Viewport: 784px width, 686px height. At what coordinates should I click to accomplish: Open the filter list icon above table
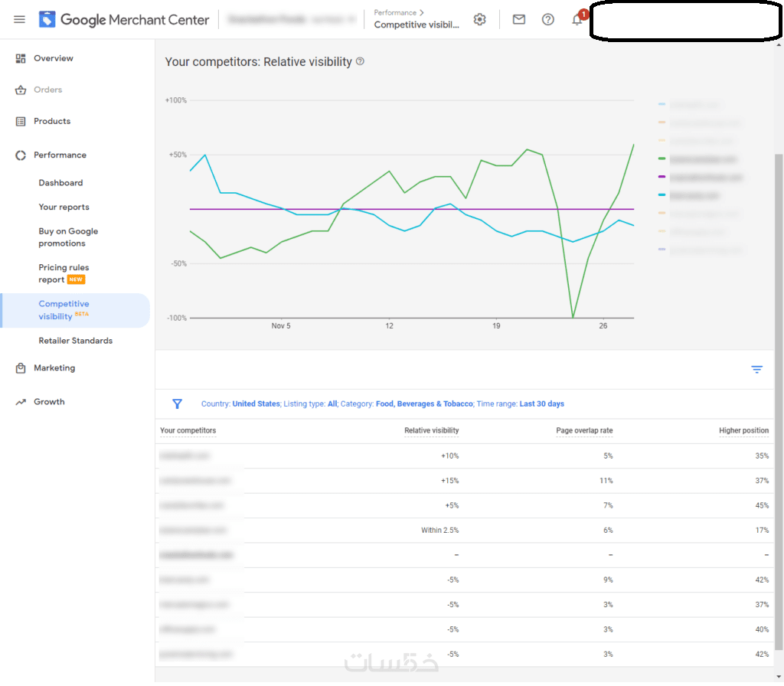756,370
